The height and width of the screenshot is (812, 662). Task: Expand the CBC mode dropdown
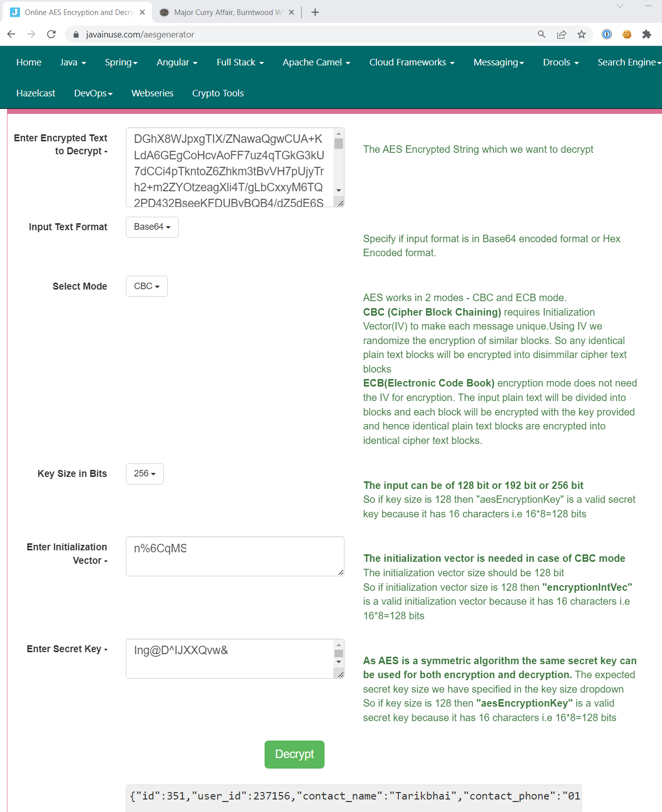(x=146, y=286)
